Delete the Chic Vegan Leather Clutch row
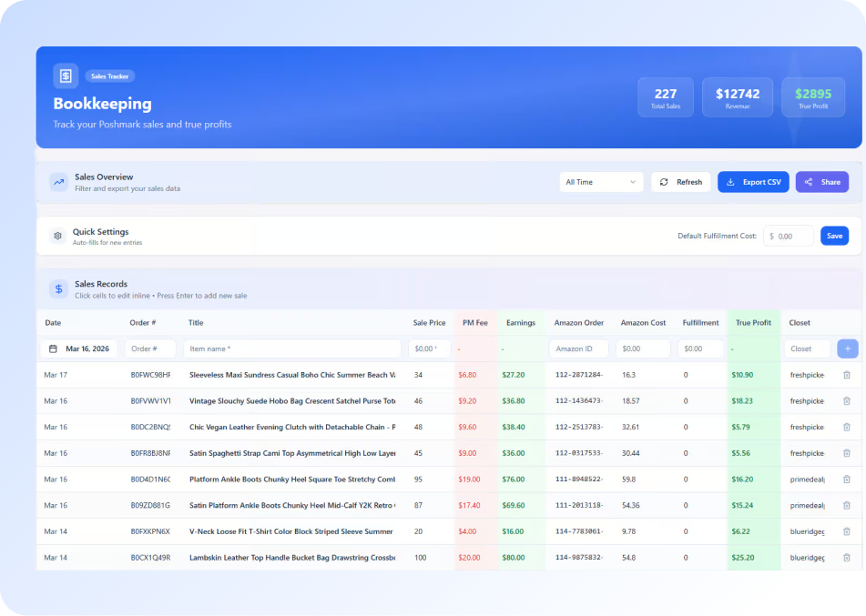Screen dimensions: 866x616 846,427
